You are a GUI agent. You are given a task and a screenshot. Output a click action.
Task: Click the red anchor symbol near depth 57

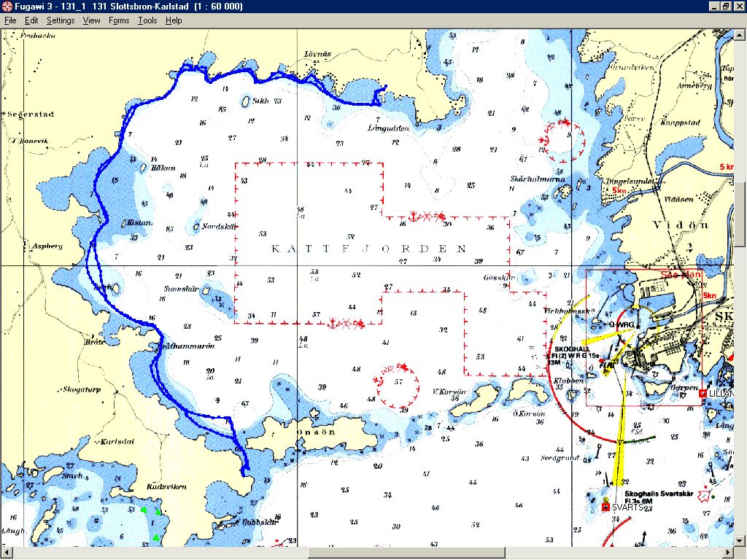(331, 324)
